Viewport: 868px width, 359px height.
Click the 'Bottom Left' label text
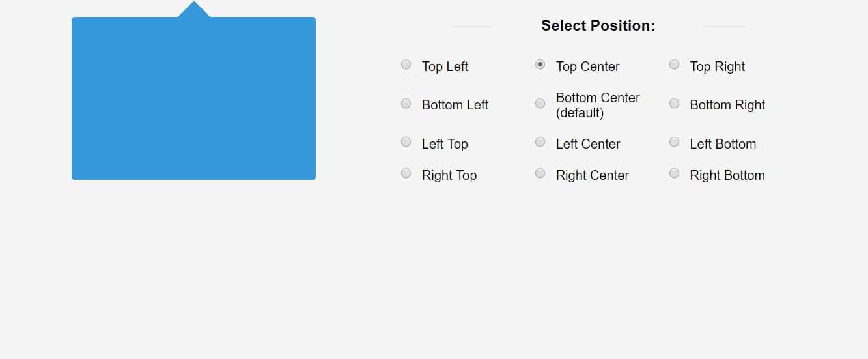(x=455, y=106)
